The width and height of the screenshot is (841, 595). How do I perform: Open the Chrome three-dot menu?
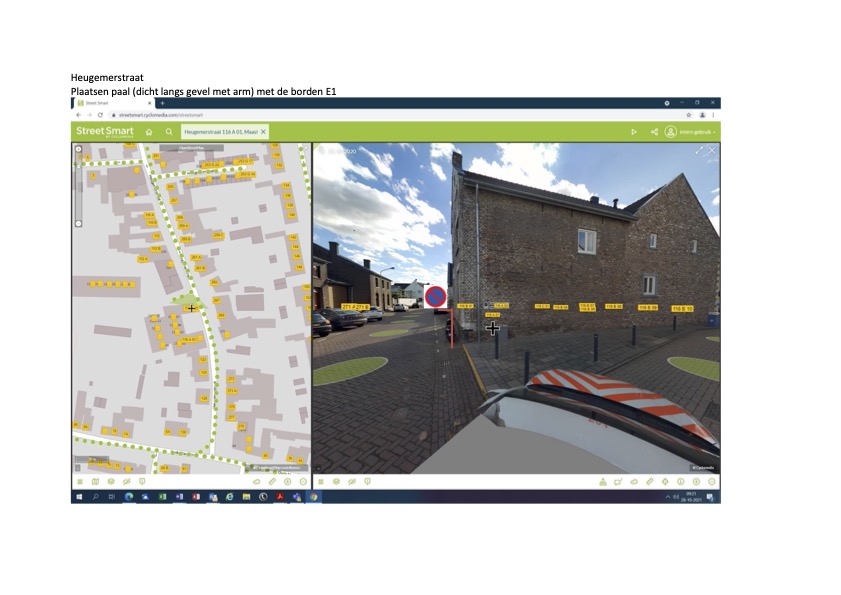coord(713,115)
